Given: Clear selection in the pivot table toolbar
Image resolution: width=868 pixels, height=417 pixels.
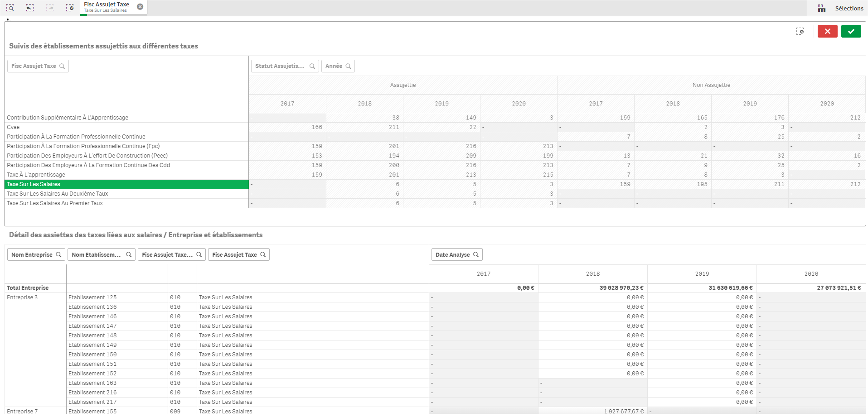Looking at the screenshot, I should coord(800,31).
